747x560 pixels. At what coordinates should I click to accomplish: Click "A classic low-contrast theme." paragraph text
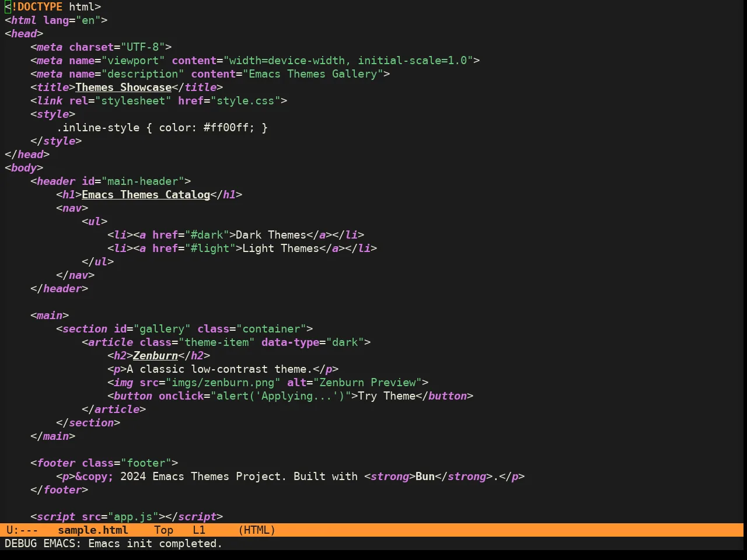[220, 369]
